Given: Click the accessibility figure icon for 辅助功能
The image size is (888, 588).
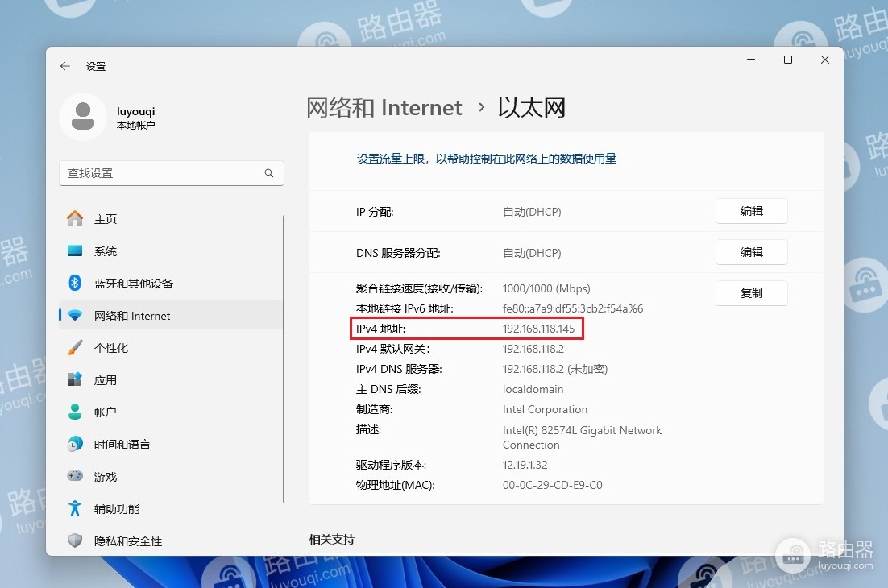Looking at the screenshot, I should [75, 509].
